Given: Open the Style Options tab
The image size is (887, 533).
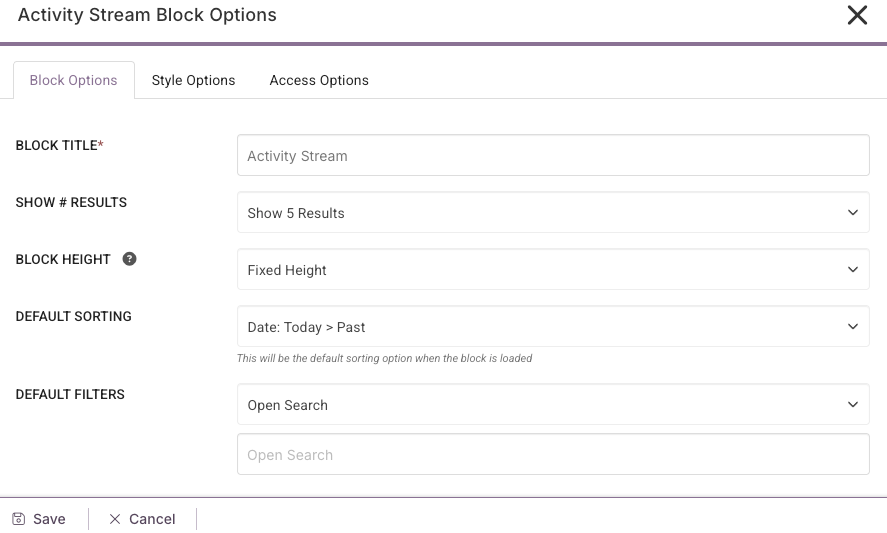Looking at the screenshot, I should 193,80.
